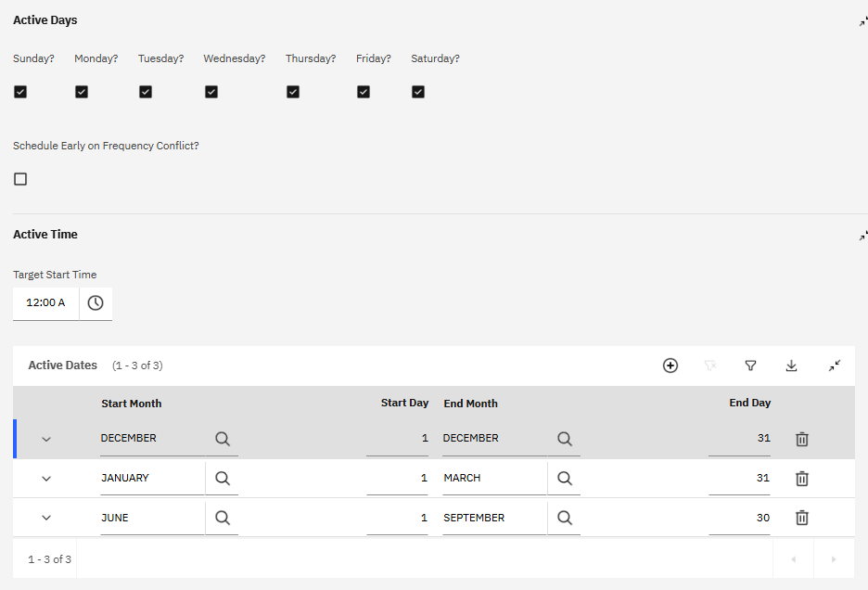The image size is (868, 590).
Task: Expand the JUNE row chevron
Action: [x=46, y=518]
